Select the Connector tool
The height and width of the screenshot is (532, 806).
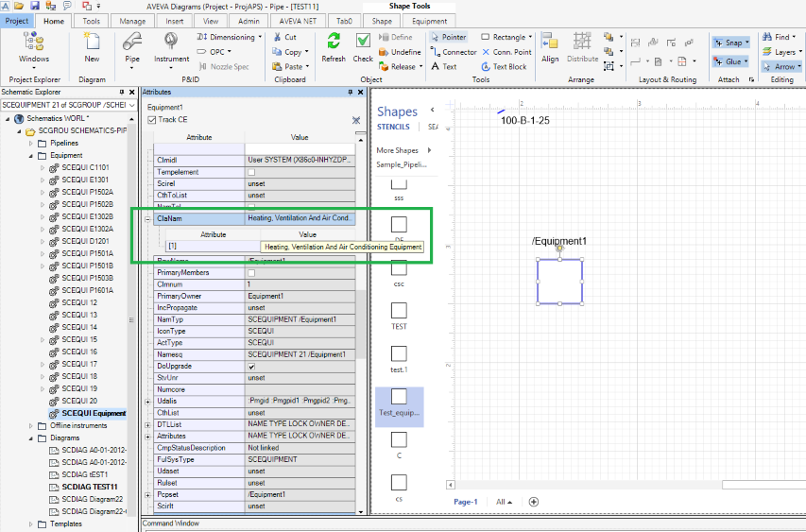pos(454,52)
